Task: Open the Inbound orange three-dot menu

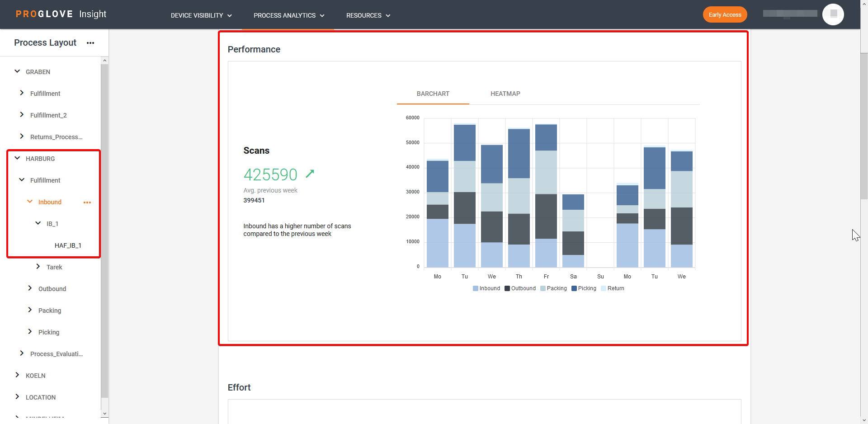Action: coord(87,203)
